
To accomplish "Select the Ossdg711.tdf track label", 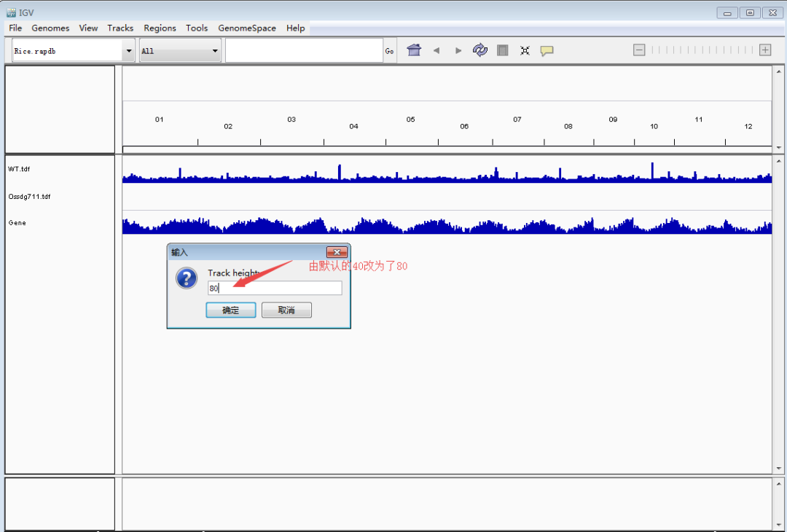I will click(28, 196).
